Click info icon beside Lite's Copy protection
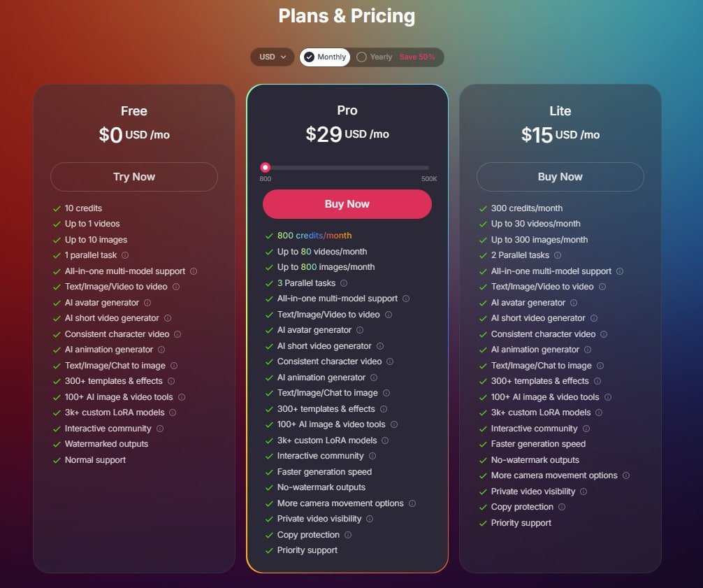The height and width of the screenshot is (588, 703). 562,507
